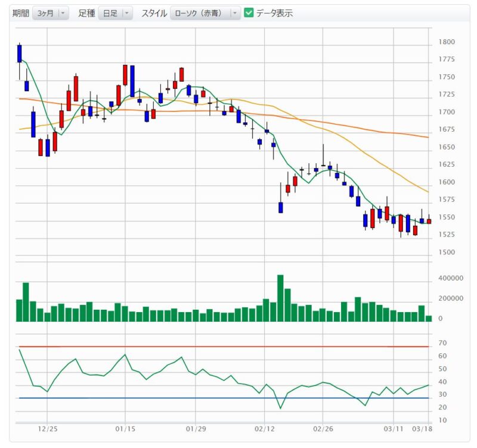Click the 400000 volume axis label
The height and width of the screenshot is (448, 477).
point(451,278)
